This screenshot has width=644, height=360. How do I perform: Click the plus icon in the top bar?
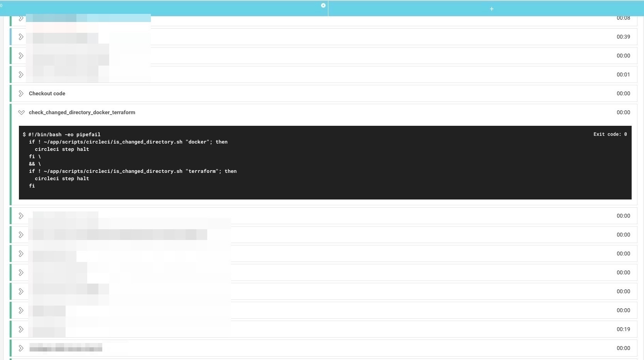pyautogui.click(x=492, y=9)
